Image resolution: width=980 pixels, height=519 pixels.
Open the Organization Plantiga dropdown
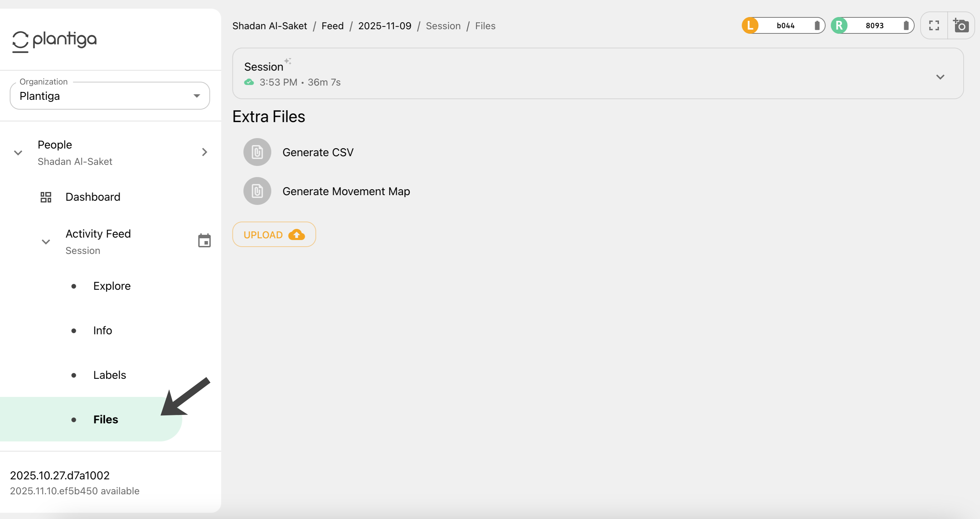[109, 96]
